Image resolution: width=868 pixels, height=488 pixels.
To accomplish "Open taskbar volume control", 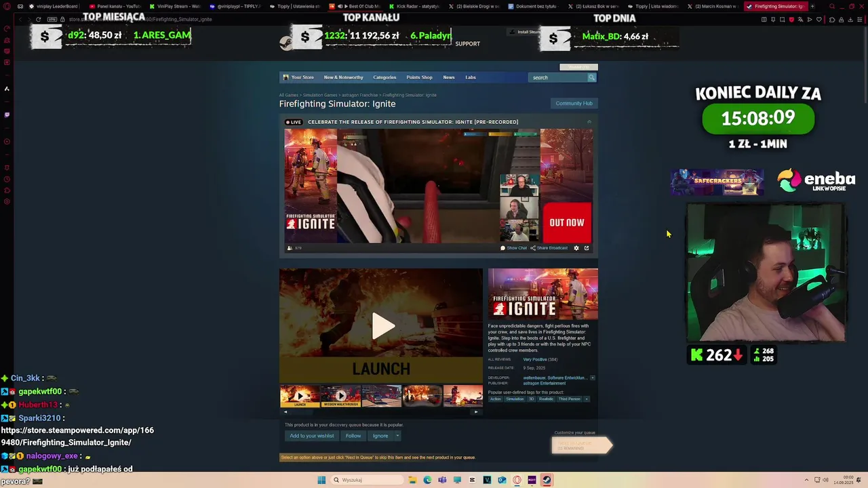I will 825,481.
